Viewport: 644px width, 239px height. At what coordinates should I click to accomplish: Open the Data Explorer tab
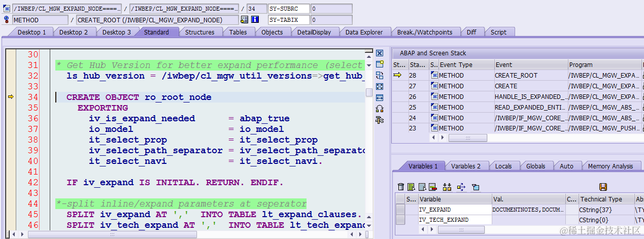[364, 32]
